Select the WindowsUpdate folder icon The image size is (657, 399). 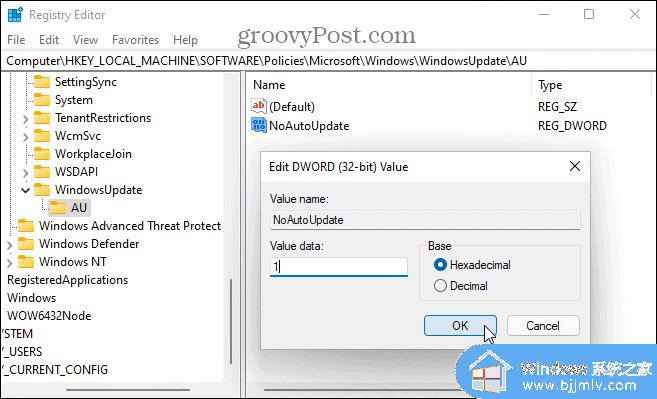tap(42, 190)
